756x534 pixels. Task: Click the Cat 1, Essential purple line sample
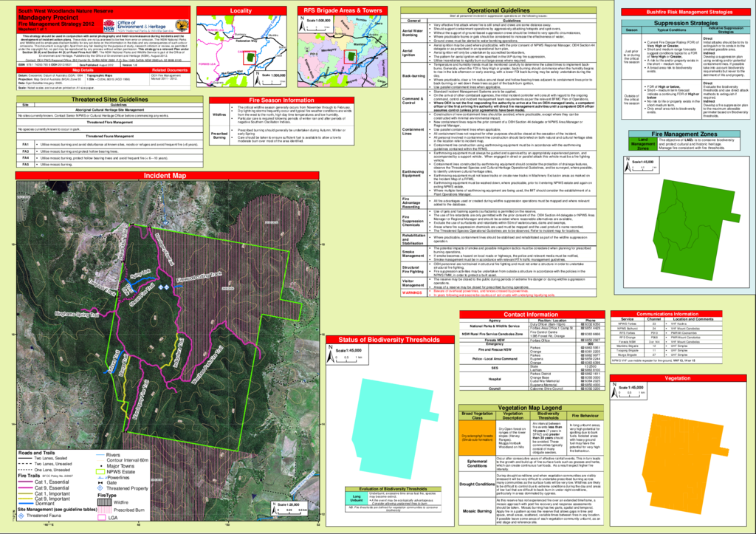(26, 482)
